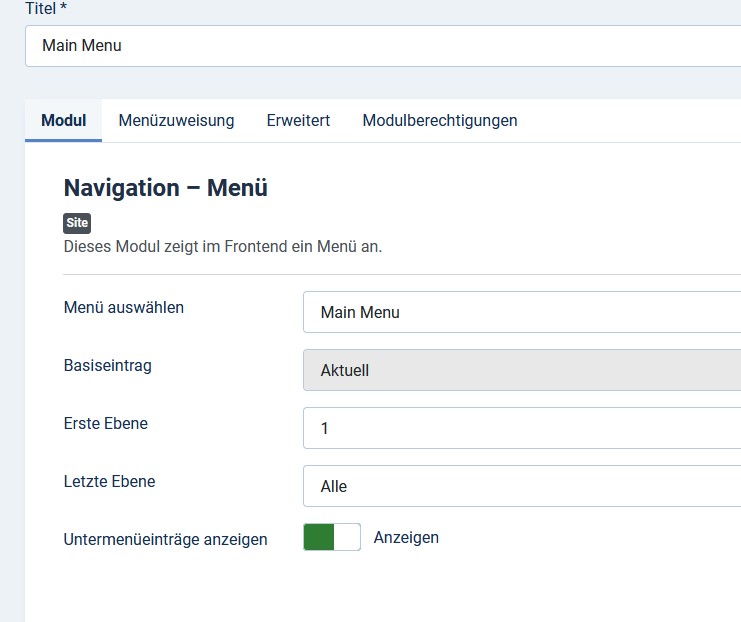Click into the Titel input field
The height and width of the screenshot is (622, 741).
click(x=383, y=46)
